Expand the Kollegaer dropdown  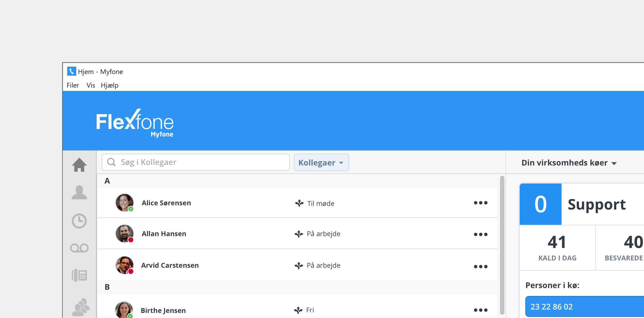[321, 163]
